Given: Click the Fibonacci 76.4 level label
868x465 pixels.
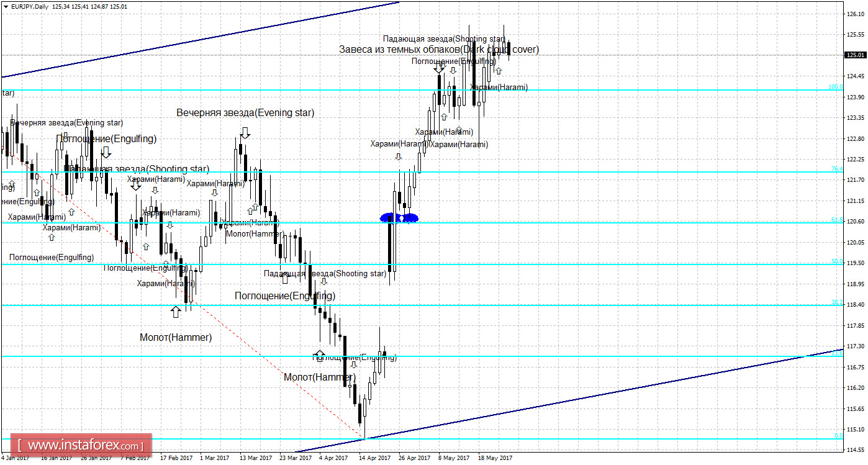Looking at the screenshot, I should 837,169.
